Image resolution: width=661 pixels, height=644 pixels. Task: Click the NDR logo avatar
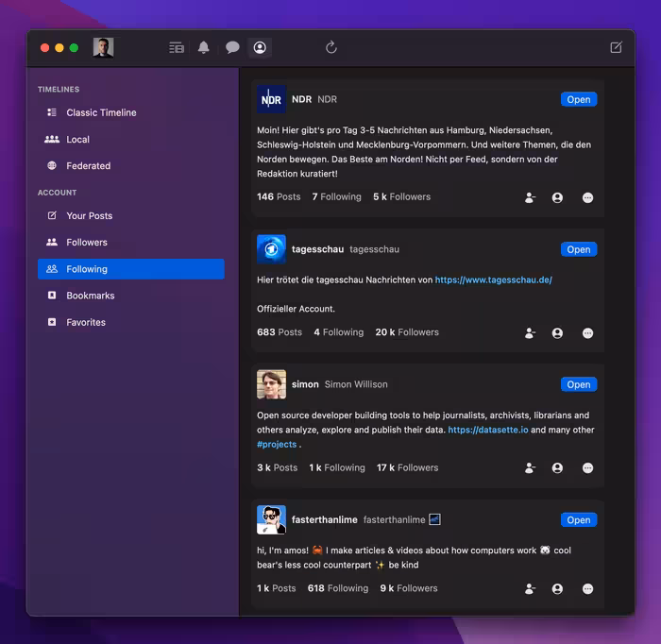(x=272, y=99)
